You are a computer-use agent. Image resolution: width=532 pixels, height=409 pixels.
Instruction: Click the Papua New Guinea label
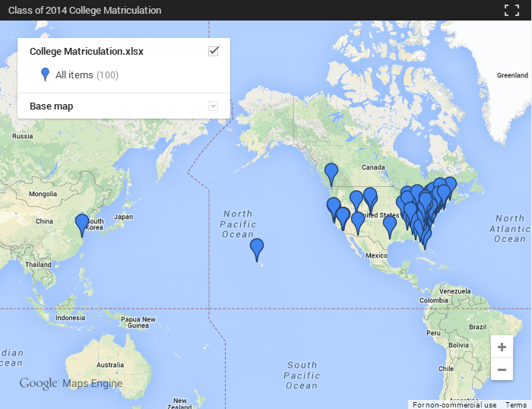138,322
